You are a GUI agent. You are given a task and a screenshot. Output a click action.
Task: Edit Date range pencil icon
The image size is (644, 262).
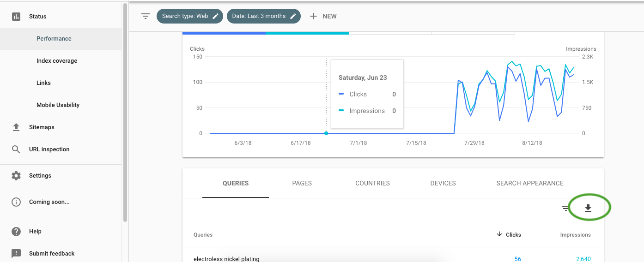pos(293,16)
